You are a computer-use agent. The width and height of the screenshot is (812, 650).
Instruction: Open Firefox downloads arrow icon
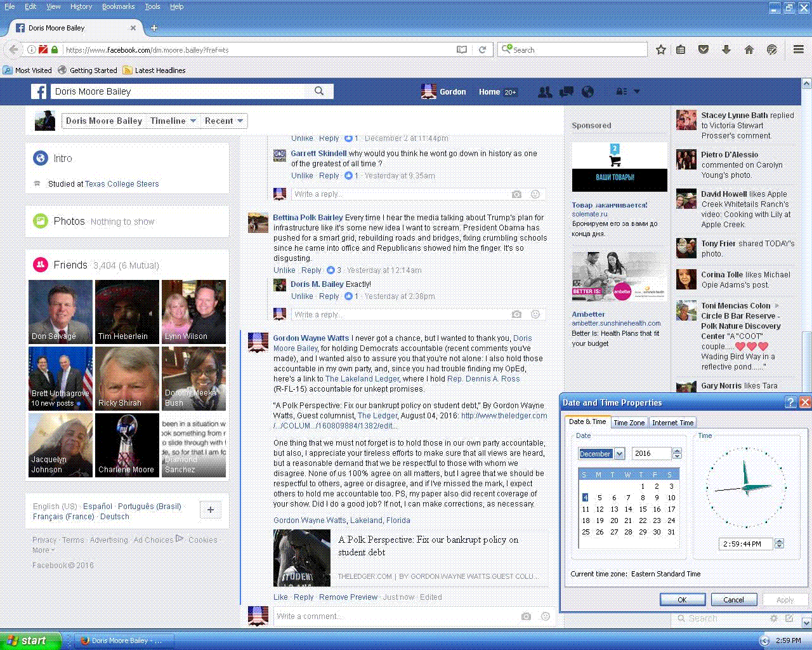click(x=726, y=50)
